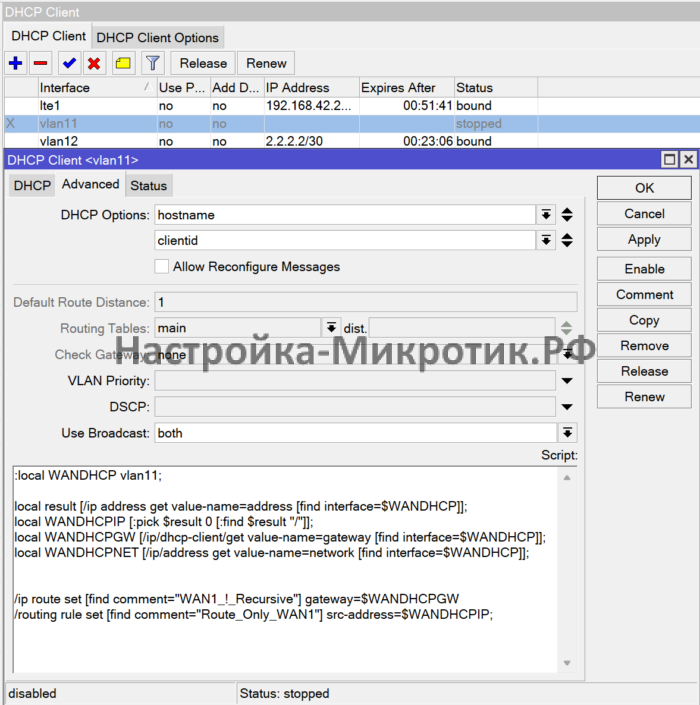The height and width of the screenshot is (705, 700).
Task: Sort by Add D... column header
Action: point(237,88)
